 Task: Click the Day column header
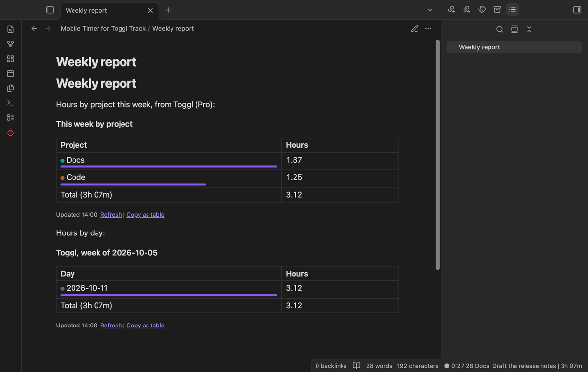tap(169, 274)
